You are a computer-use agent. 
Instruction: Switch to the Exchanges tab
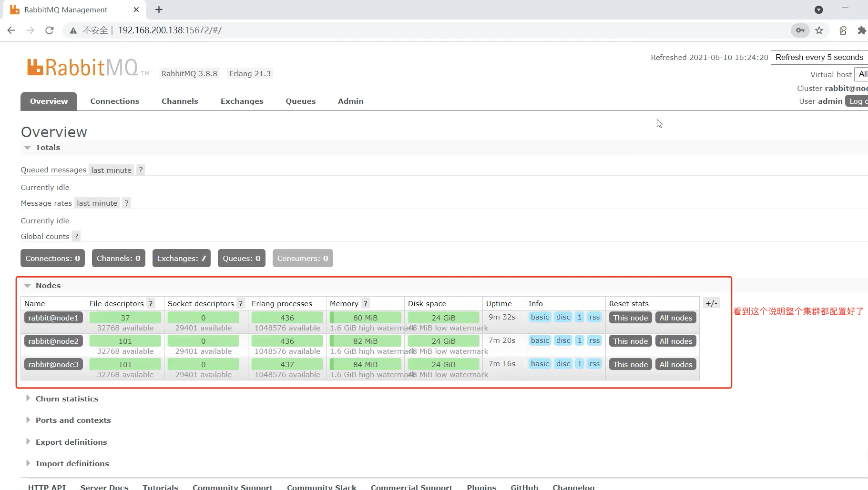pyautogui.click(x=242, y=101)
